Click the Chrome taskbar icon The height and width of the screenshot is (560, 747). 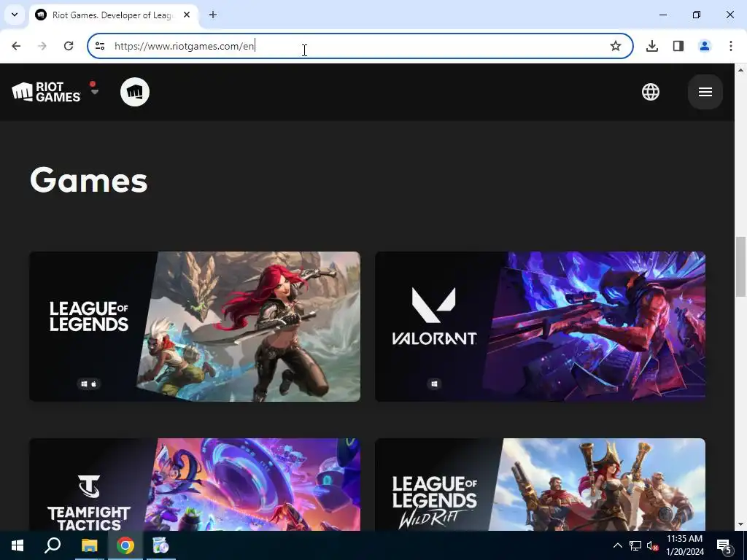[x=125, y=545]
